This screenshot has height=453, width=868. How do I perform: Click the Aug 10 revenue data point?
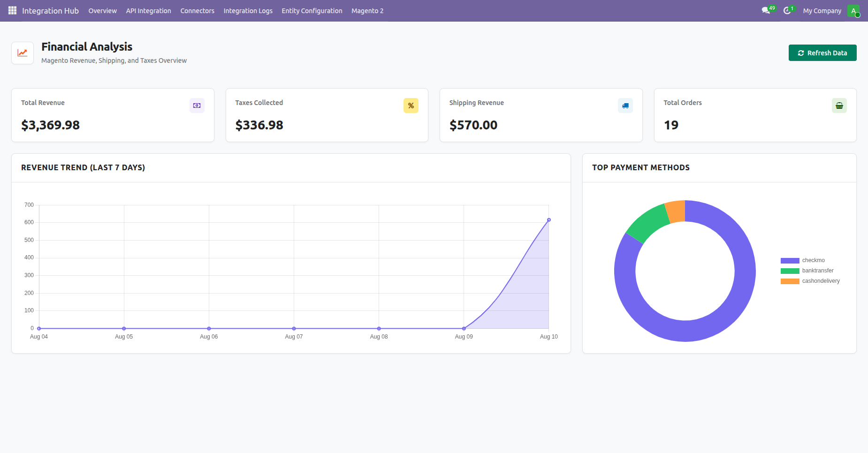coord(549,220)
